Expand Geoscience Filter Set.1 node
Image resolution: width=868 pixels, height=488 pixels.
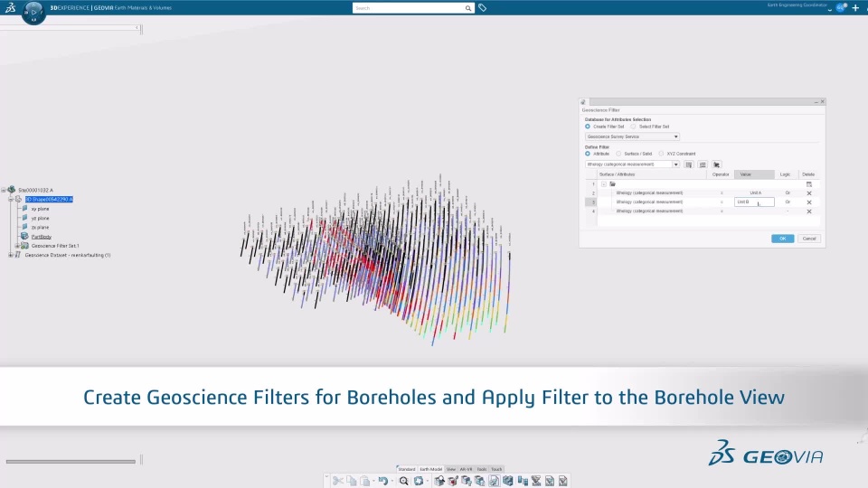coord(17,246)
